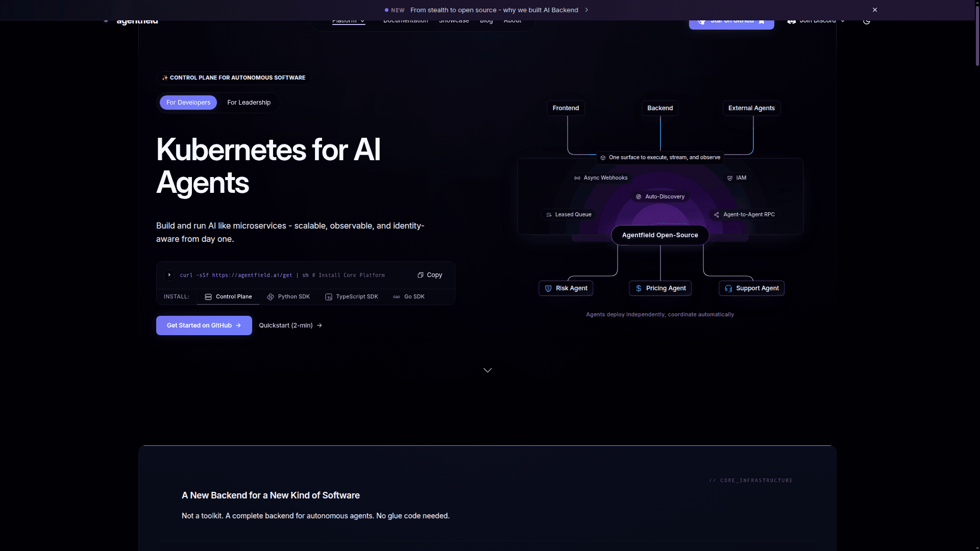Select the Control Plane install tab

228,297
